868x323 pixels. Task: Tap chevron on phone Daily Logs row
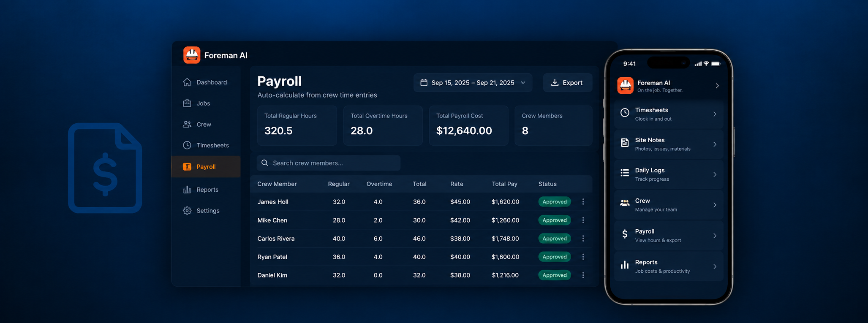(x=715, y=174)
